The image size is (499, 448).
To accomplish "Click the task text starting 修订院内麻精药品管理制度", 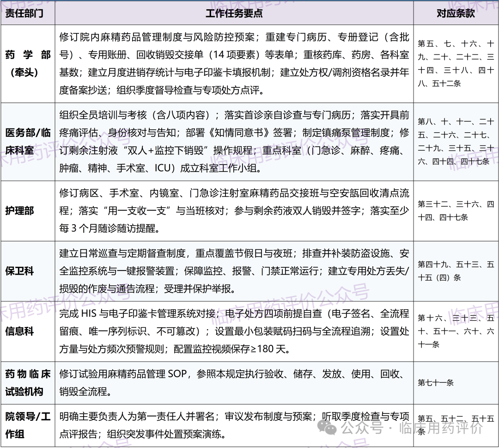I will 234,64.
